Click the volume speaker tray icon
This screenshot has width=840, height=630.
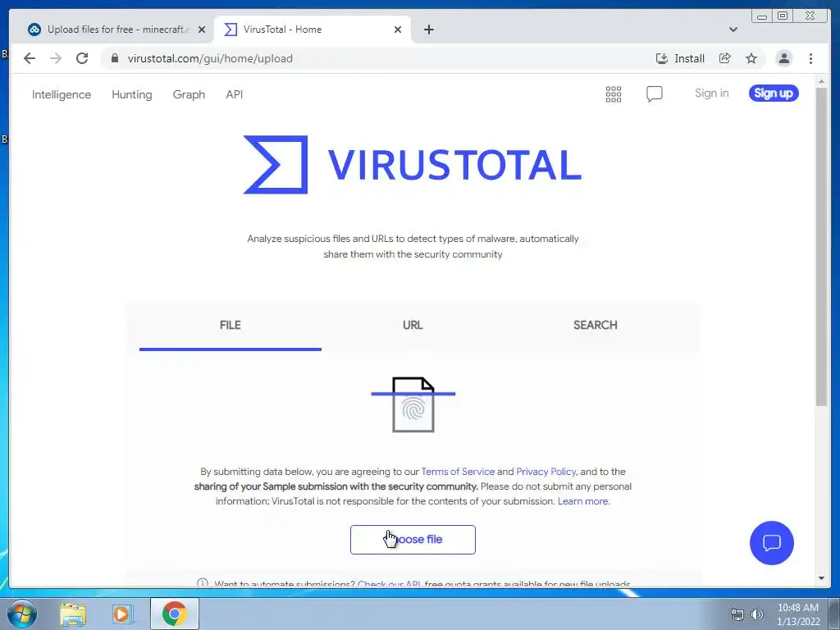(756, 614)
